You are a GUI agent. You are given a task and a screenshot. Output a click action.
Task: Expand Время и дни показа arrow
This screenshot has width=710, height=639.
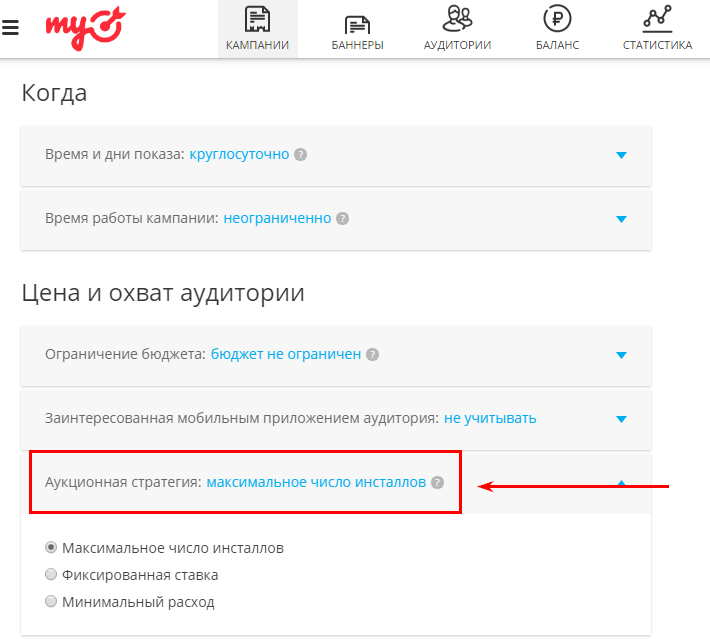[x=621, y=155]
